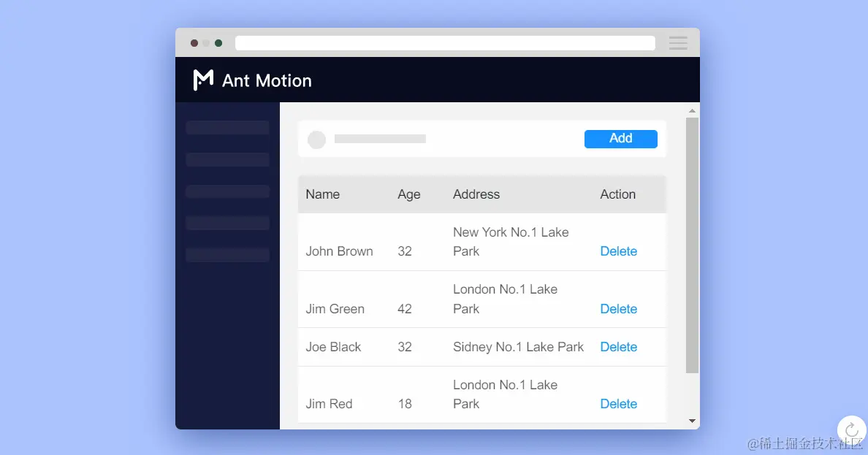Delete the John Brown row
Viewport: 868px width, 455px height.
tap(618, 251)
